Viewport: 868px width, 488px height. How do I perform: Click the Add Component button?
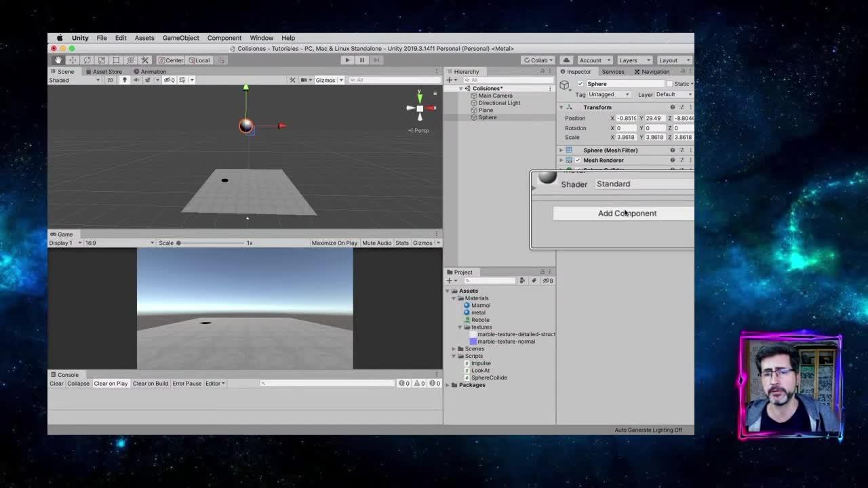pyautogui.click(x=627, y=213)
